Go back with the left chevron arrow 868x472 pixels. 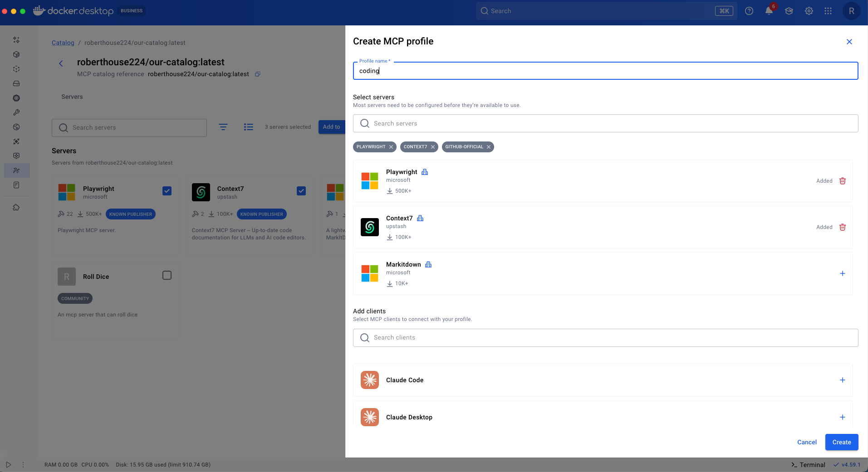point(61,63)
